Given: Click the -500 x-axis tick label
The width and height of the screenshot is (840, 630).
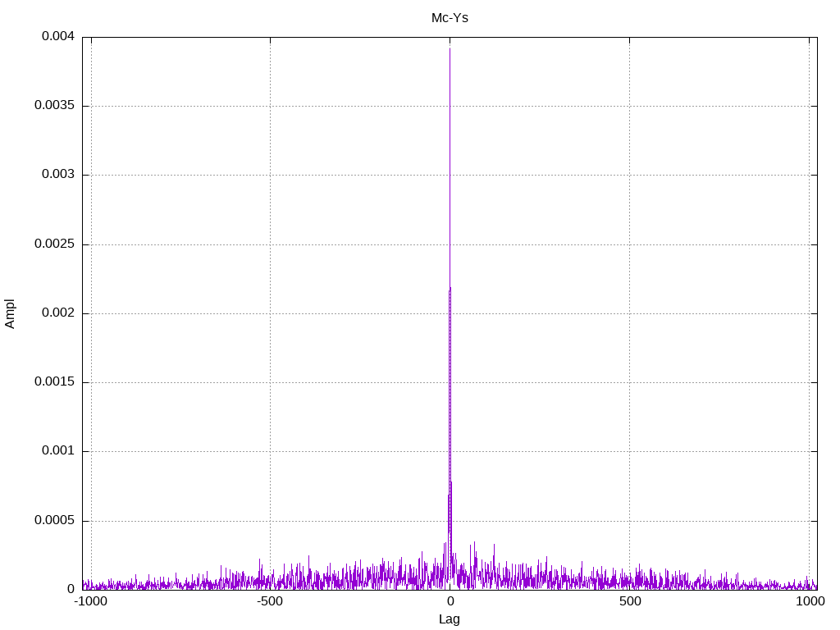Looking at the screenshot, I should pos(269,601).
